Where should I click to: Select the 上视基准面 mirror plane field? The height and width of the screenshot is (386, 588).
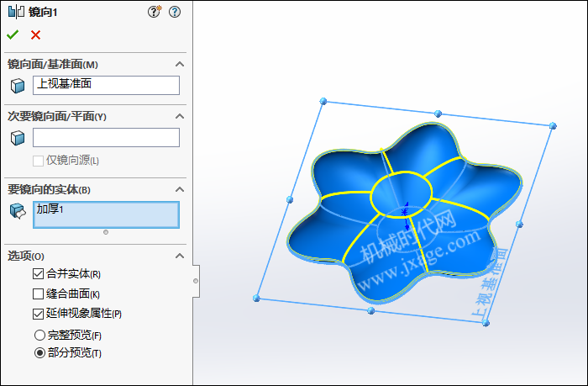point(106,85)
